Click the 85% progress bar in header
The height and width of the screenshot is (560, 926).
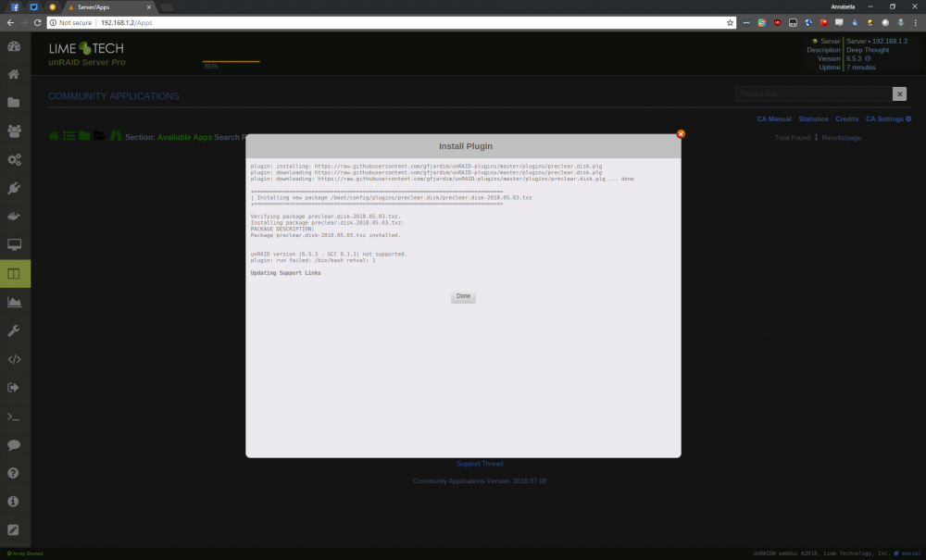(231, 61)
